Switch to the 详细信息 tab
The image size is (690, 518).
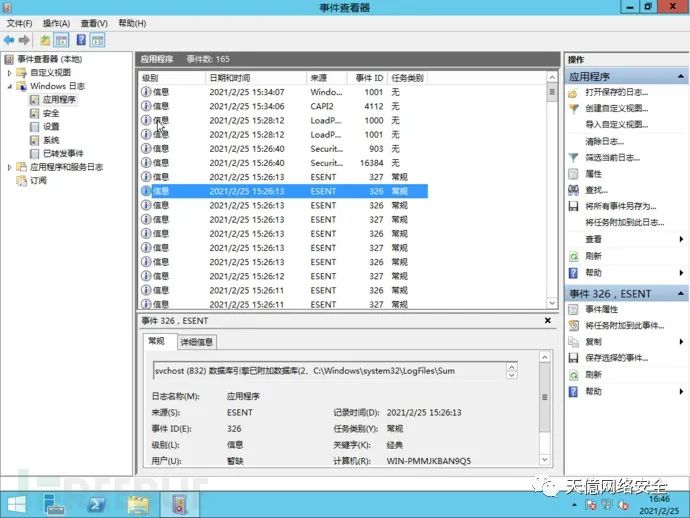pos(197,342)
